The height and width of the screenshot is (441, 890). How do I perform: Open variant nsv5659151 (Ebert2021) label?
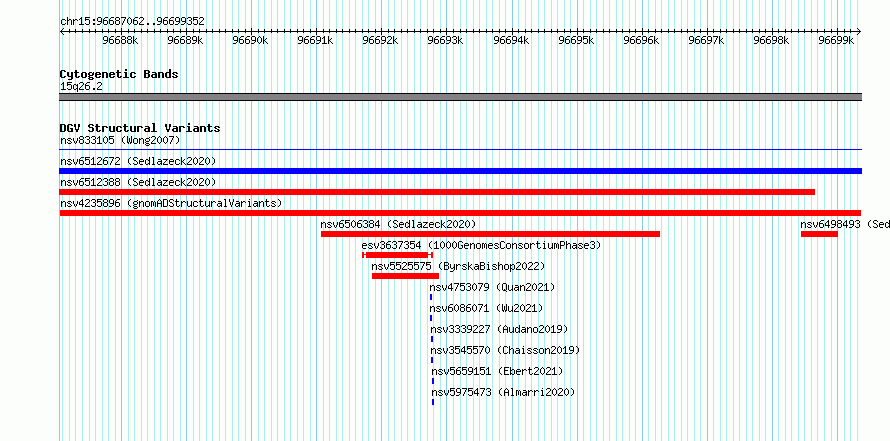497,371
